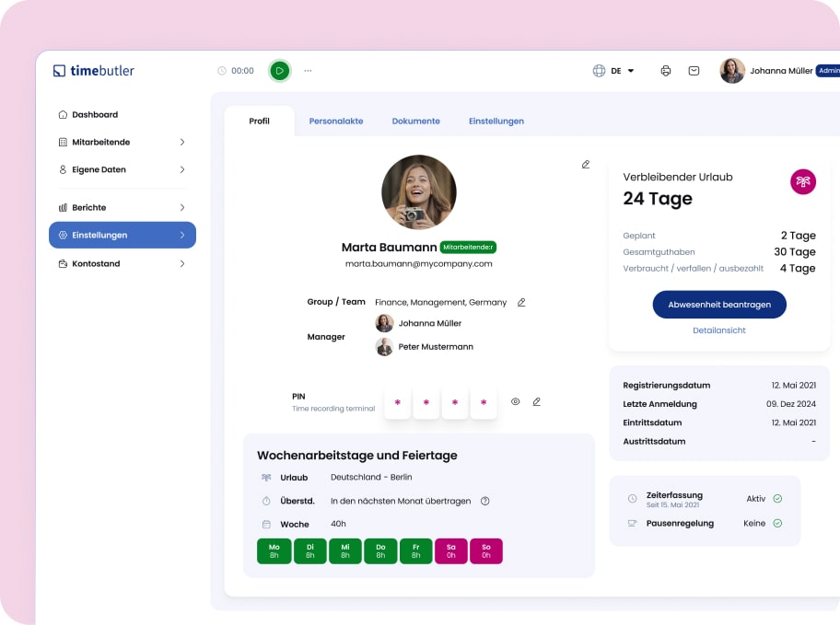Click the pencil icon to edit profile

tap(585, 165)
